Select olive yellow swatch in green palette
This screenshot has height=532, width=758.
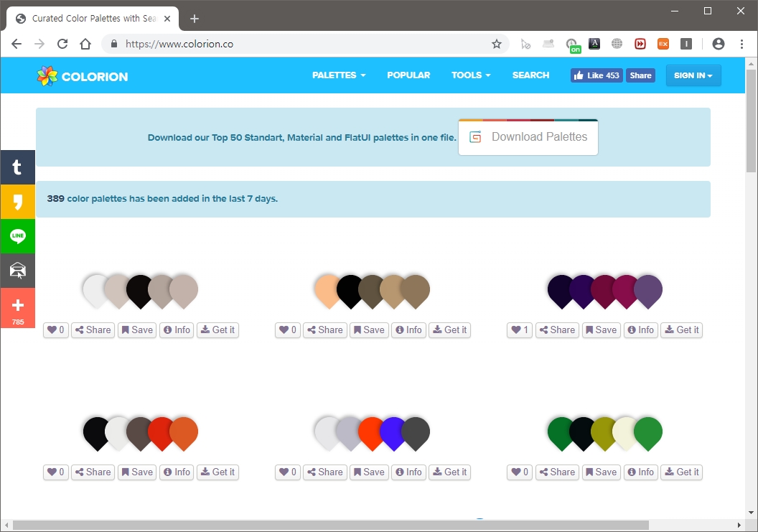(x=602, y=434)
